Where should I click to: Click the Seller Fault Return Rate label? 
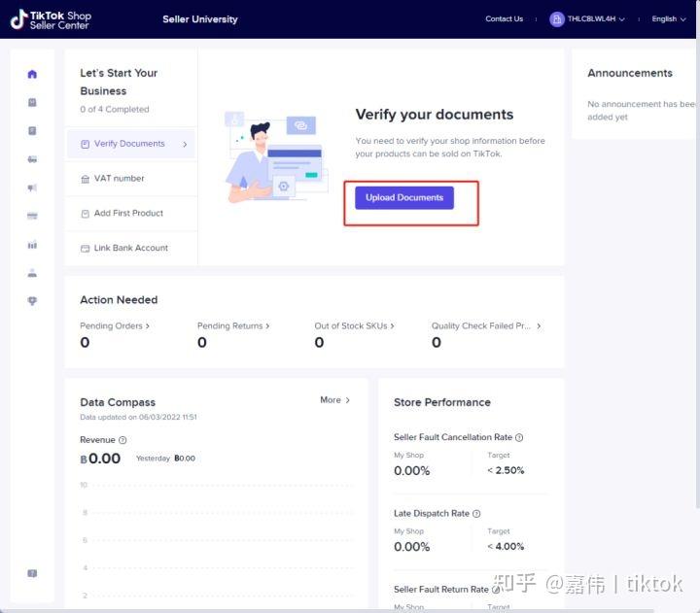tap(441, 590)
